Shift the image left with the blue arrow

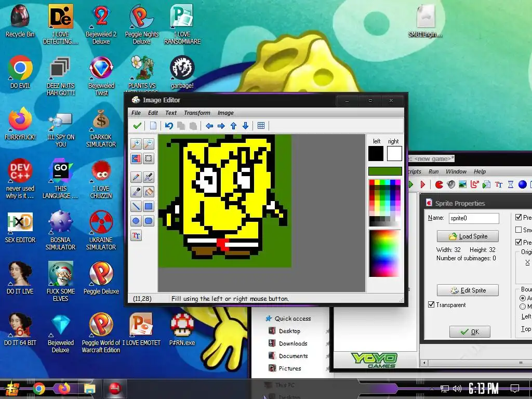click(x=209, y=126)
